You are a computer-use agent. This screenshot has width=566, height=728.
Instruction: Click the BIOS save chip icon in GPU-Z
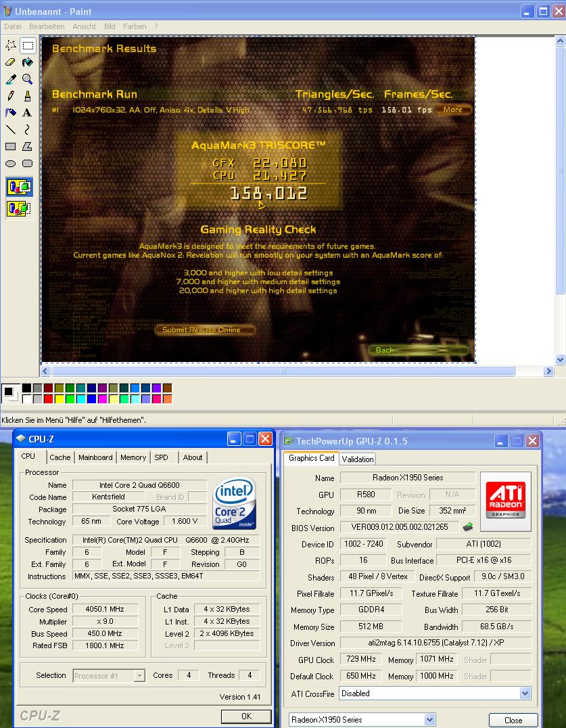(x=468, y=526)
